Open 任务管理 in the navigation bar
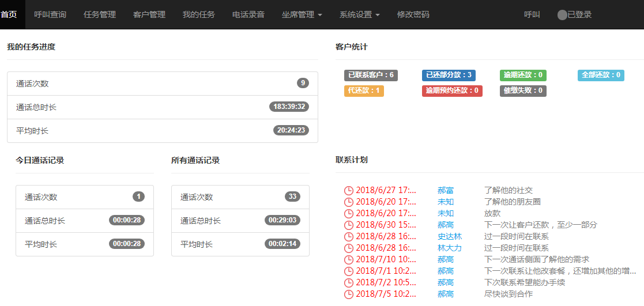 tap(100, 14)
